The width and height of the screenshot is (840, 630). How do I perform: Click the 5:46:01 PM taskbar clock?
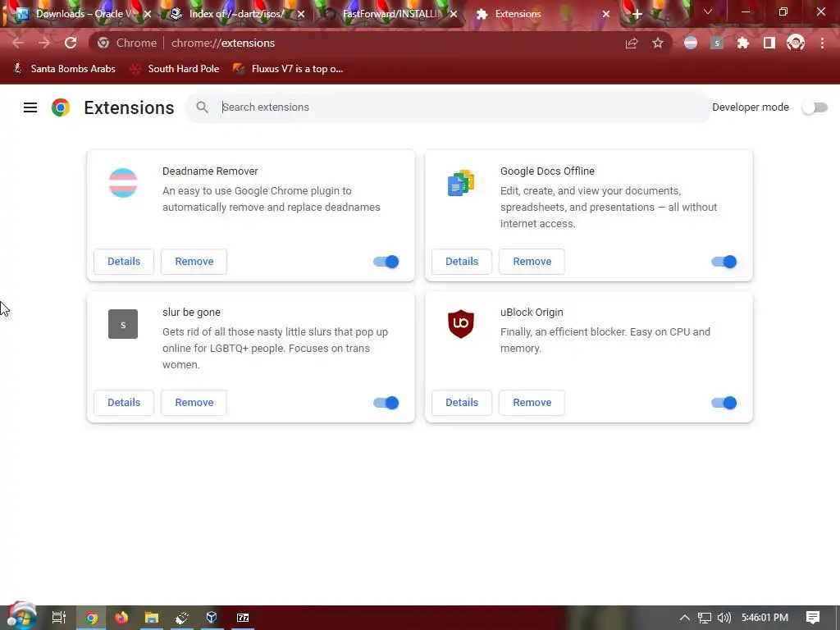coord(765,618)
